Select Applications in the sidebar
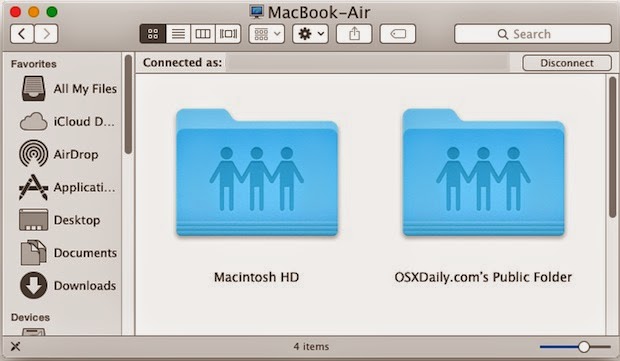 67,187
